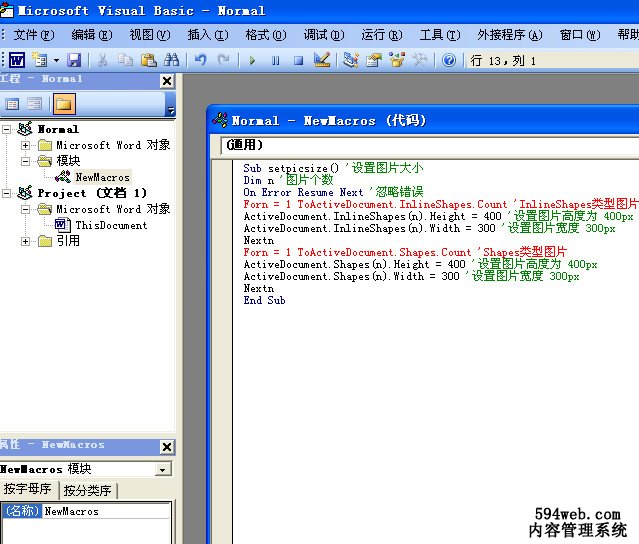Open the Properties Window icon
639x544 pixels.
coord(374,60)
